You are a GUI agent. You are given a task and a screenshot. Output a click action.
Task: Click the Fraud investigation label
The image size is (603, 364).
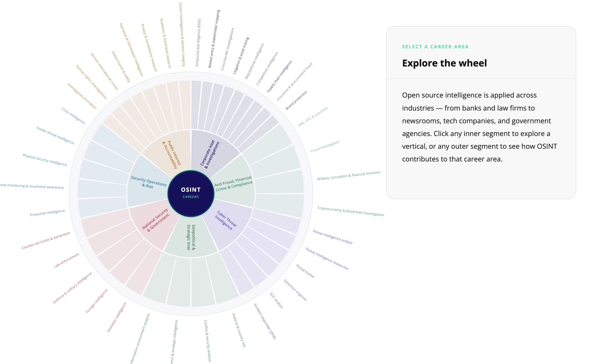click(x=325, y=146)
